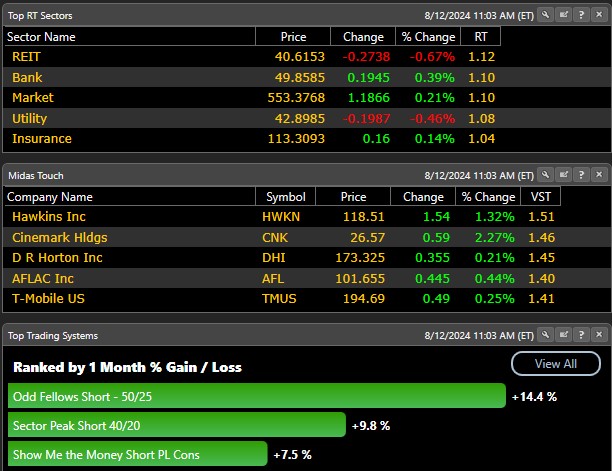Click the Sector Peak Short 40/20 bar
612x471 pixels.
click(x=176, y=425)
